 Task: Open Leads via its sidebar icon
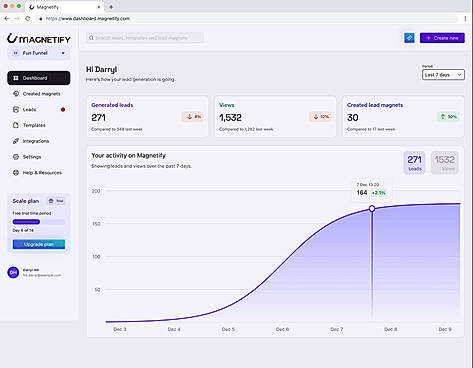(x=16, y=109)
